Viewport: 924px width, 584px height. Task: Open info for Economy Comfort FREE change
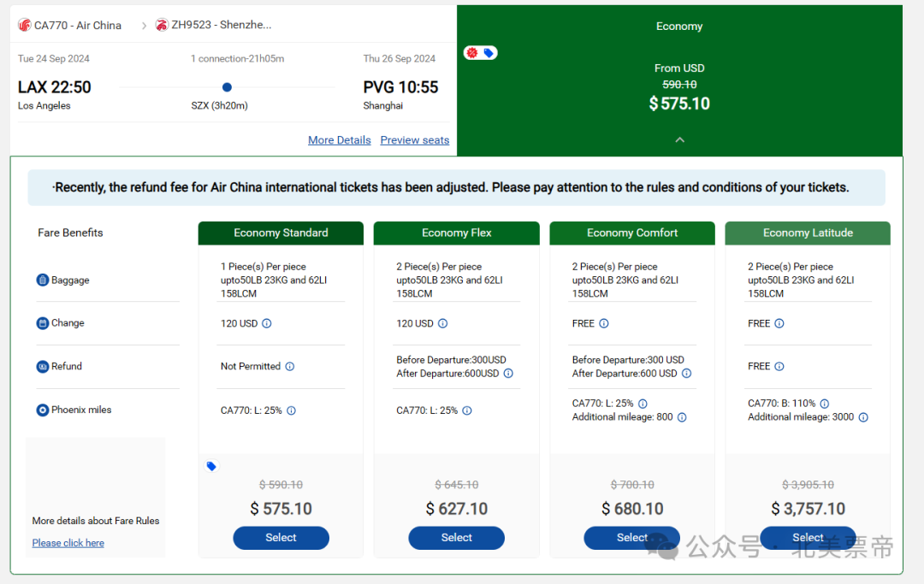(604, 323)
